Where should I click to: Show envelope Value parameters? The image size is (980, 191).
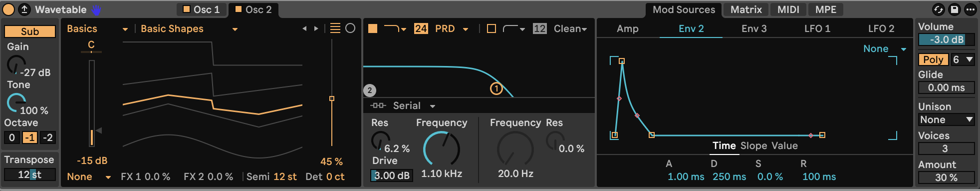pos(784,145)
